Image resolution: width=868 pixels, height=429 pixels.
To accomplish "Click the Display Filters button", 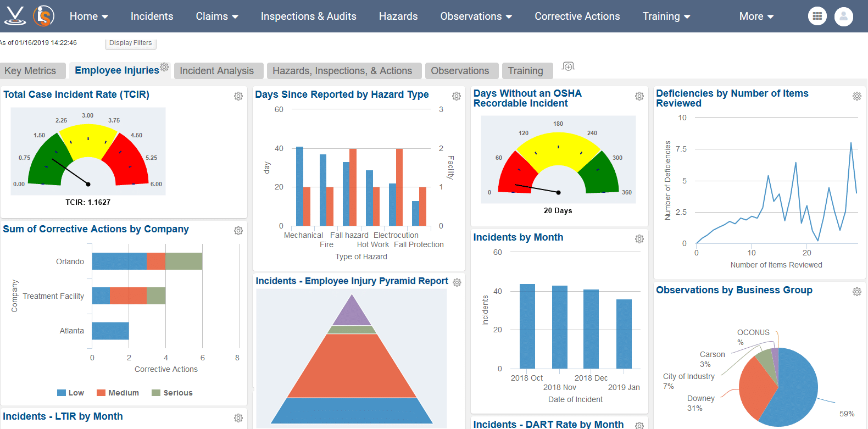I will [x=131, y=43].
